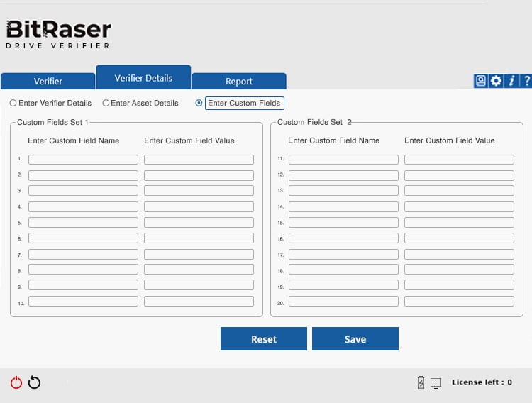Switch to the Report tab
The width and height of the screenshot is (532, 403).
tap(239, 81)
